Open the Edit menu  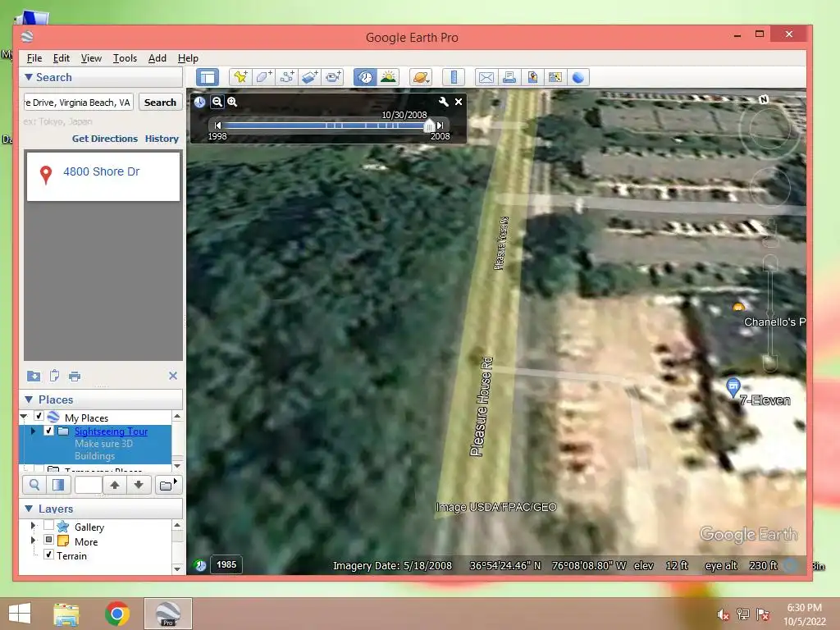(x=61, y=58)
